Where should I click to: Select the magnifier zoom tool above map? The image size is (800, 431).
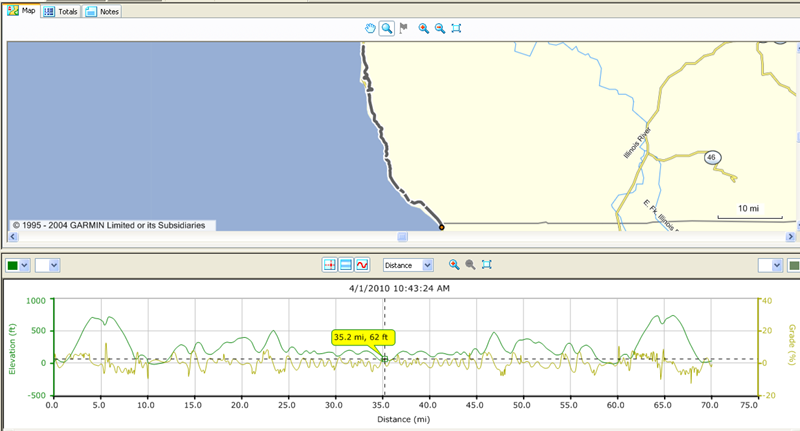[x=387, y=28]
